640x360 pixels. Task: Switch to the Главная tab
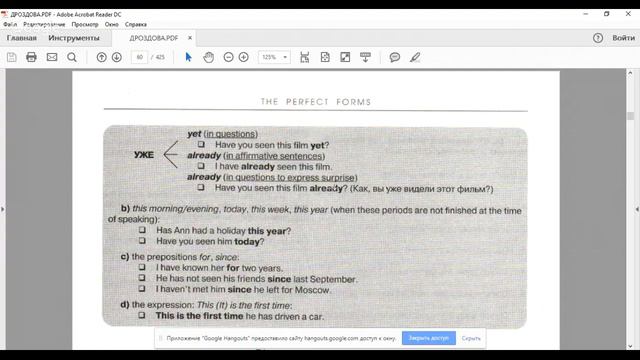(22, 38)
